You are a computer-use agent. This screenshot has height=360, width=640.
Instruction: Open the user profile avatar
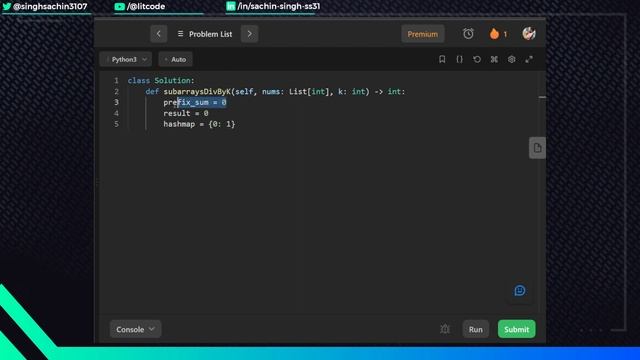point(529,33)
